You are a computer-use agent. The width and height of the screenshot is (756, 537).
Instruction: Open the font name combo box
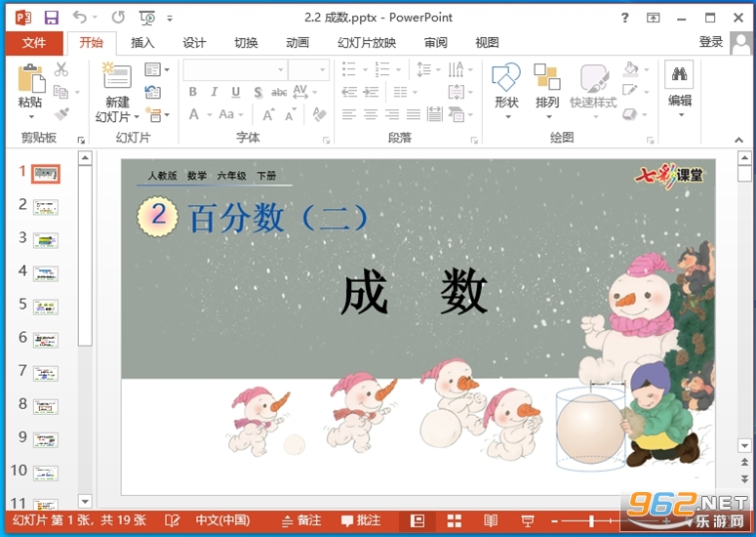(235, 70)
